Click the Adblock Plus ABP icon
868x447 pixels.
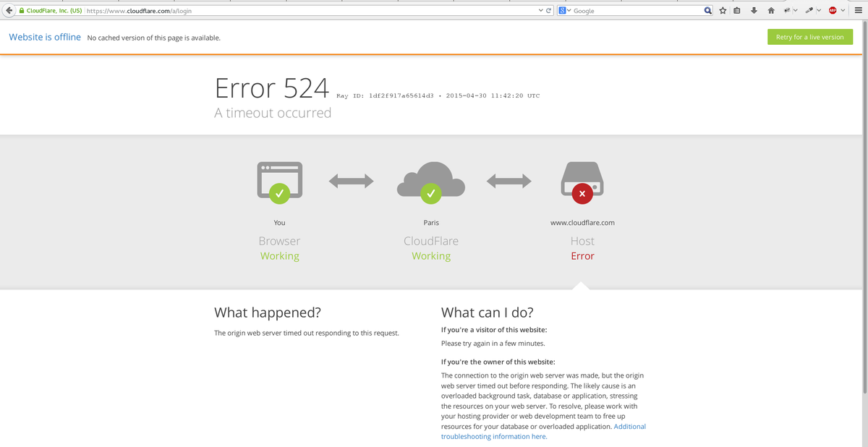coord(833,11)
